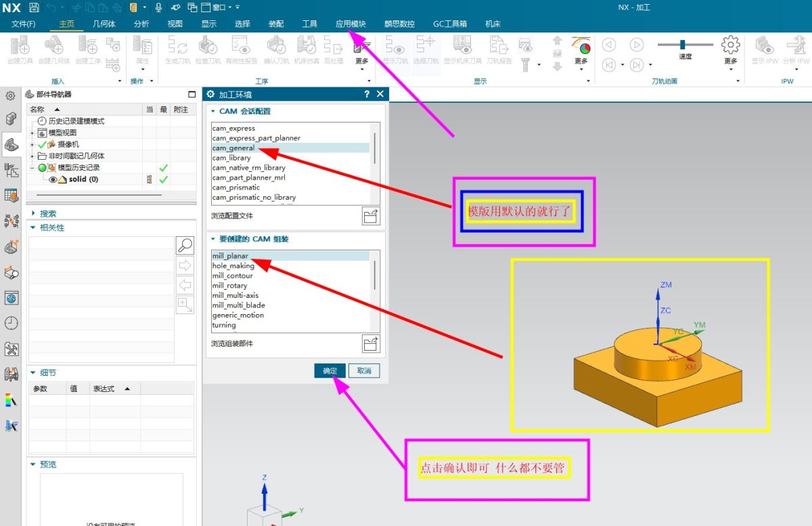Image resolution: width=812 pixels, height=526 pixels.
Task: Toggle the camera (摄像机) checkmark in navigator
Action: [x=42, y=144]
